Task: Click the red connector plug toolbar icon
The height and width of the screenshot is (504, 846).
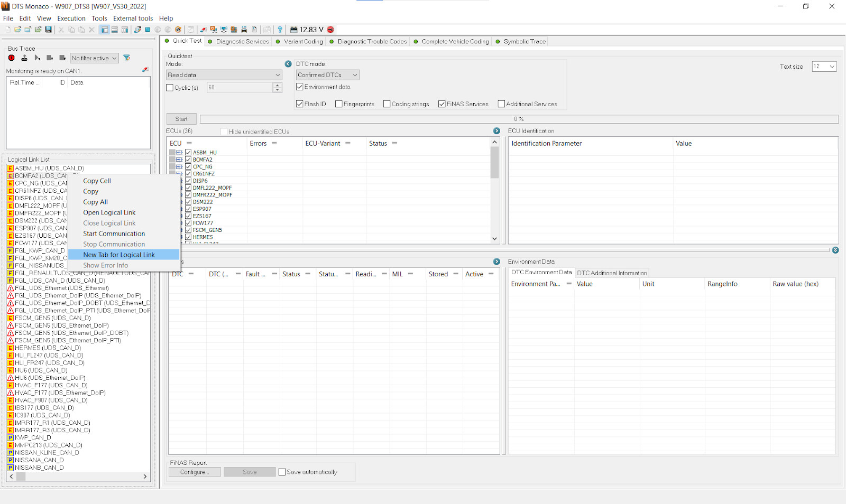Action: pyautogui.click(x=203, y=30)
